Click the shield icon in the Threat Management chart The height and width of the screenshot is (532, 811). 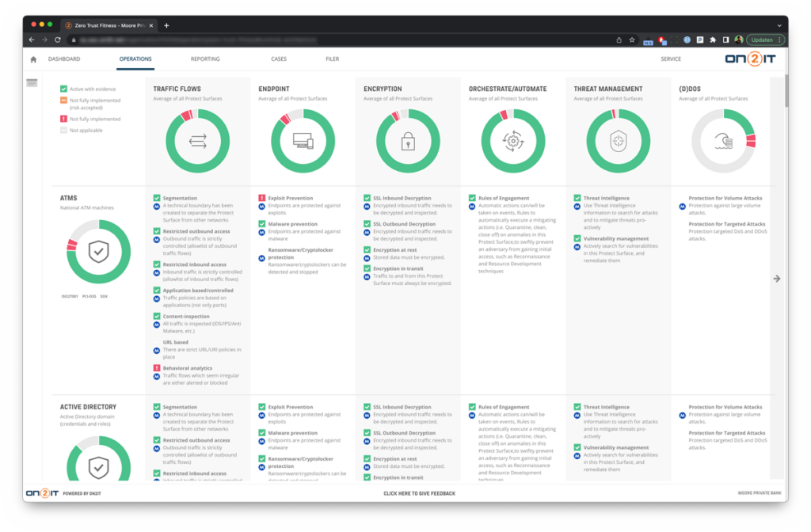click(x=619, y=141)
